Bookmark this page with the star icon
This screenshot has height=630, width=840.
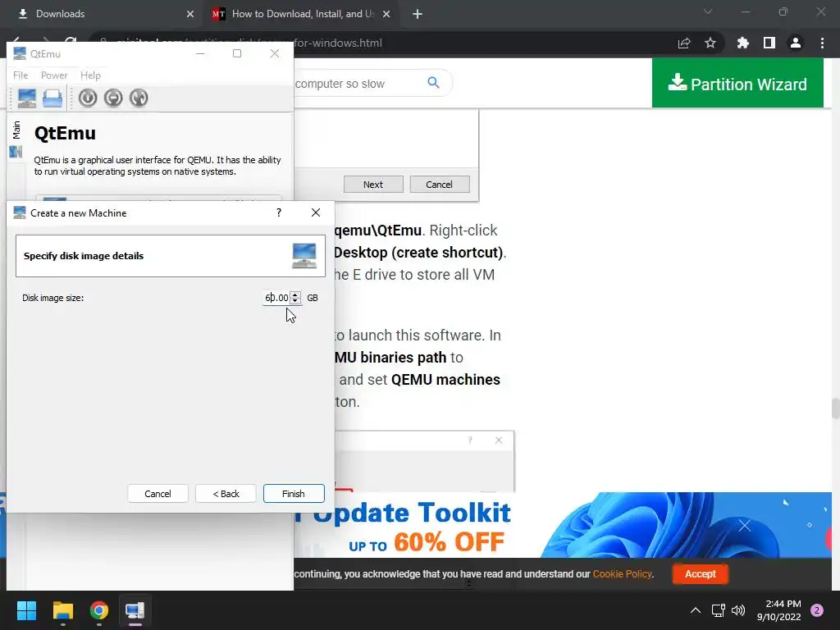(x=710, y=43)
